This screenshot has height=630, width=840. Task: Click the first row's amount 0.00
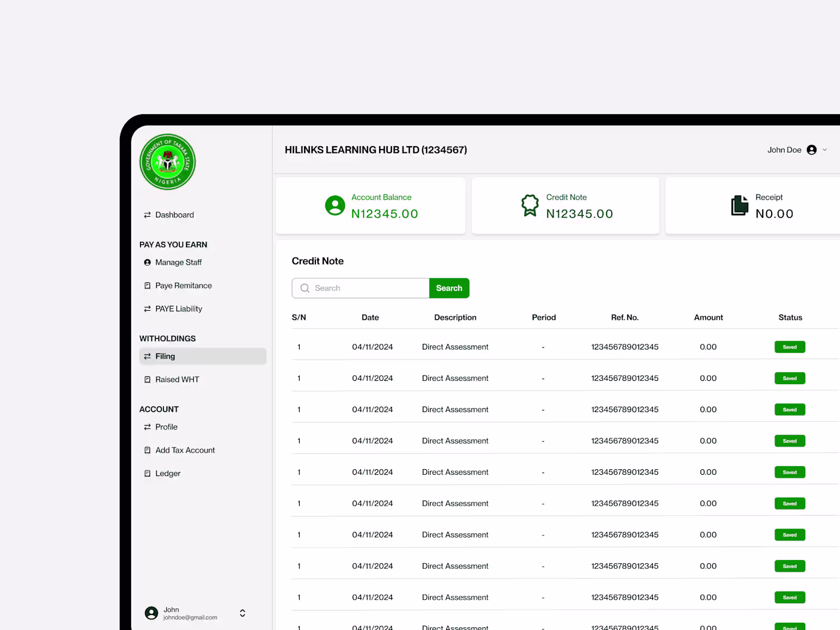pos(708,347)
